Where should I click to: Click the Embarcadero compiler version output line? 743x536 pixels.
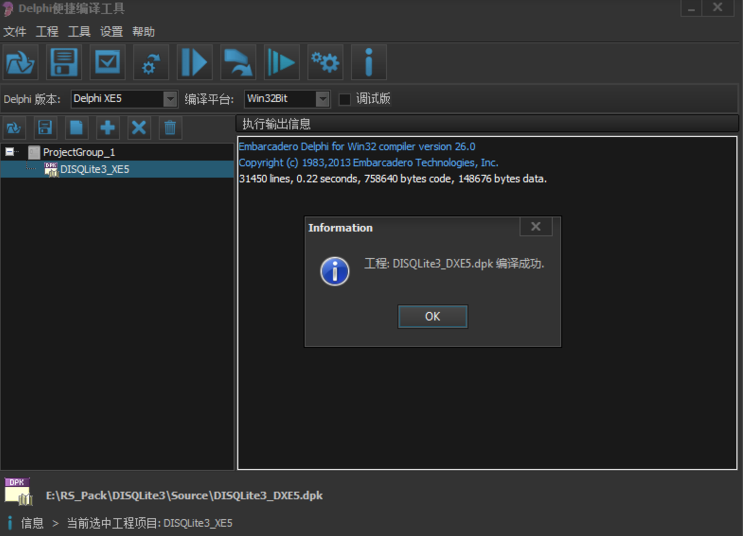(x=357, y=146)
